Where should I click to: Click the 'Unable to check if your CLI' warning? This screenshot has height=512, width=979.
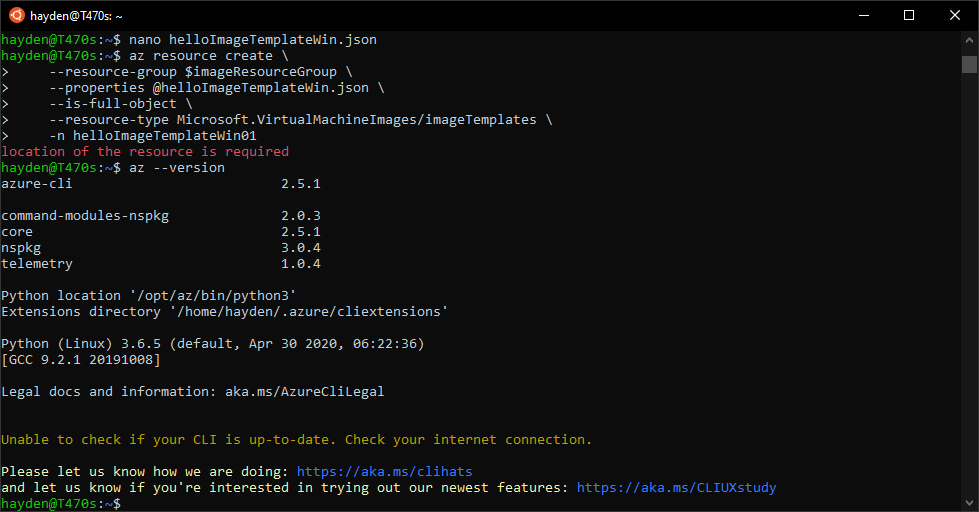(x=297, y=440)
